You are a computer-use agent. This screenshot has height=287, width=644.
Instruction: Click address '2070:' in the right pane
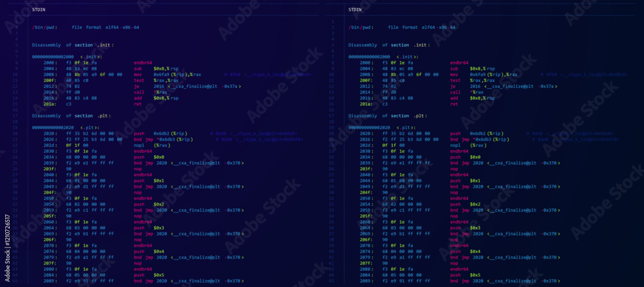point(366,246)
